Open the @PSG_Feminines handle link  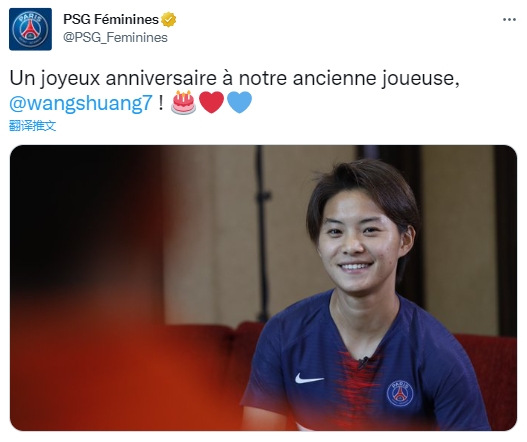coord(115,37)
